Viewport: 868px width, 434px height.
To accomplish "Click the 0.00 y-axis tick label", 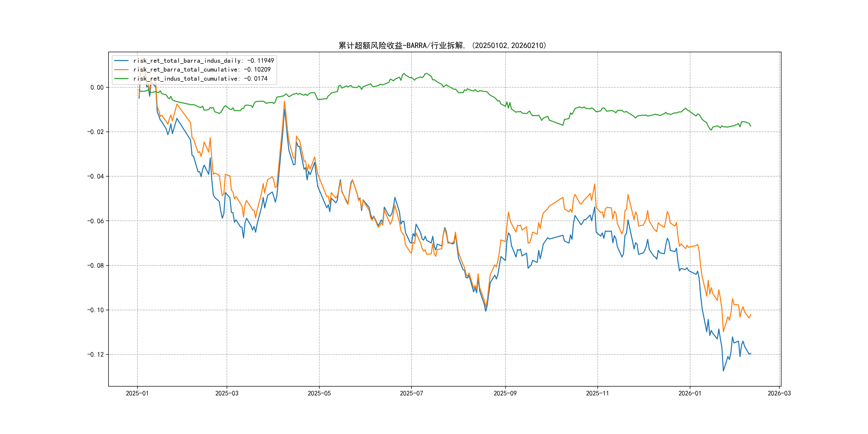I will click(x=97, y=88).
